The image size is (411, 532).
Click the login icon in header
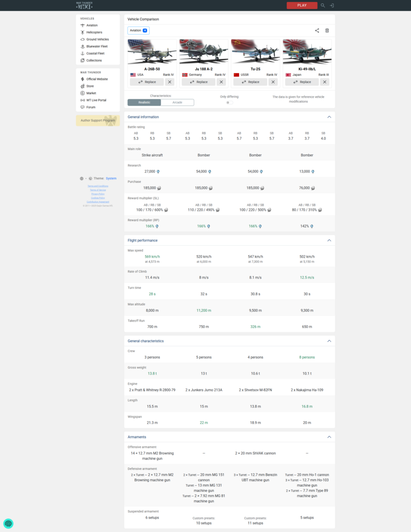pyautogui.click(x=332, y=5)
